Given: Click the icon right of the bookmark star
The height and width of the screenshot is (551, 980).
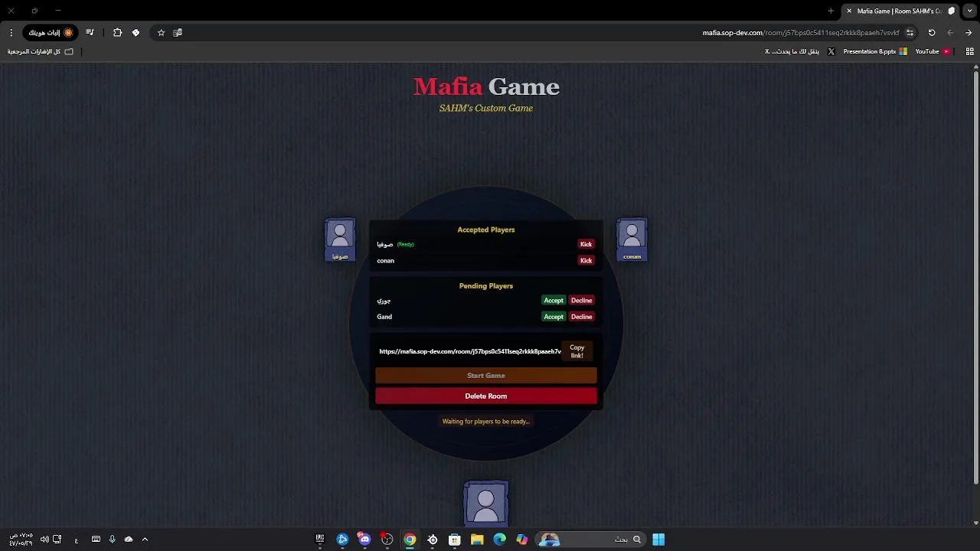Looking at the screenshot, I should [178, 33].
